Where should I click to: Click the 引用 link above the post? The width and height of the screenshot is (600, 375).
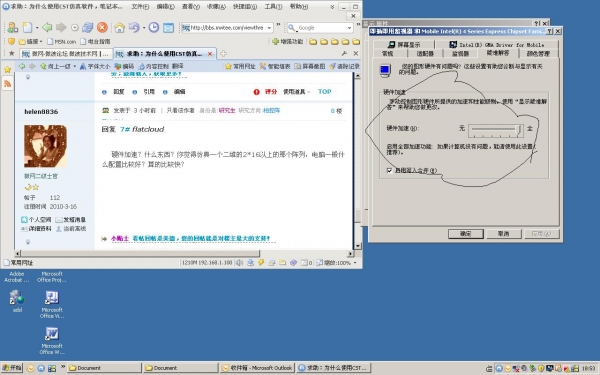[x=149, y=91]
